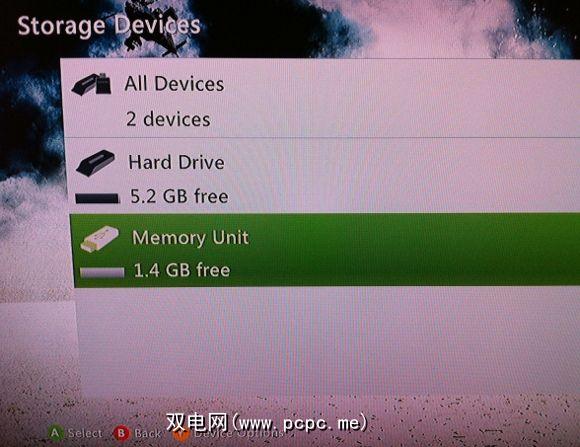Click the orange Y button icon

tap(181, 434)
